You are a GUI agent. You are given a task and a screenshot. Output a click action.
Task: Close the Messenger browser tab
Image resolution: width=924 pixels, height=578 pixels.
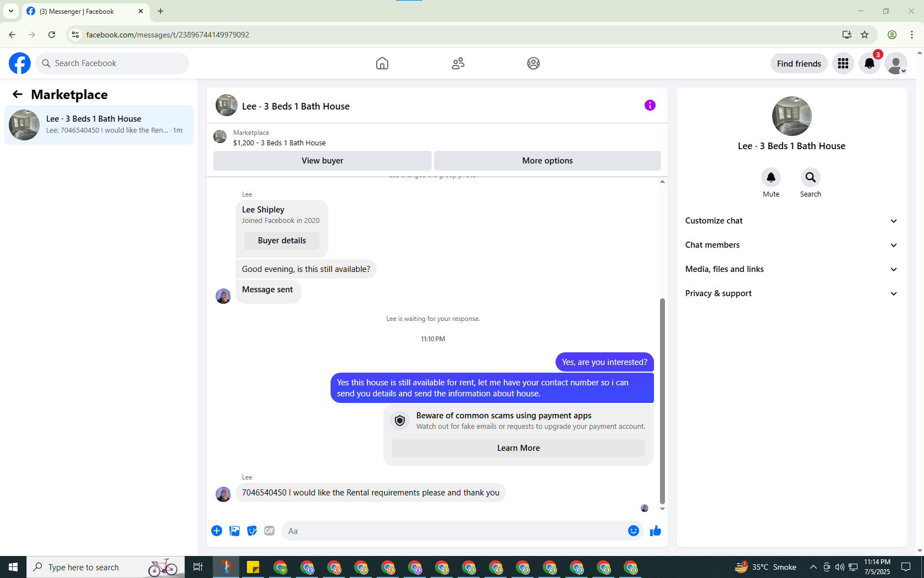pos(141,11)
